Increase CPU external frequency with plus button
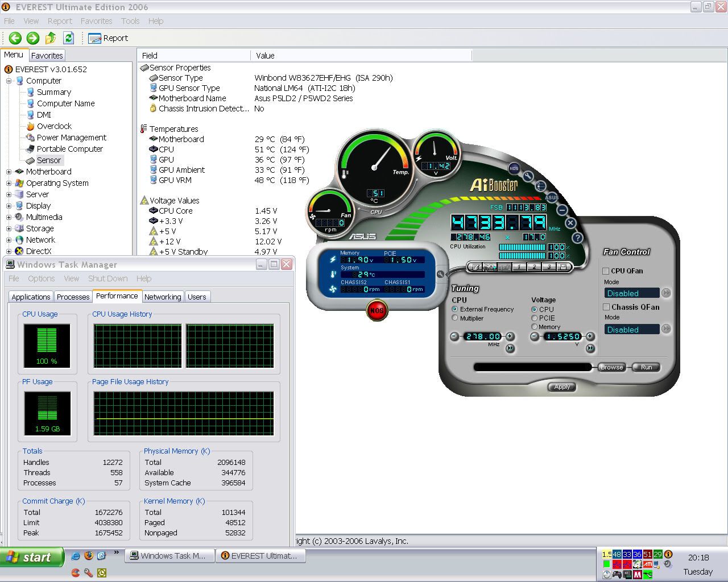 point(510,336)
